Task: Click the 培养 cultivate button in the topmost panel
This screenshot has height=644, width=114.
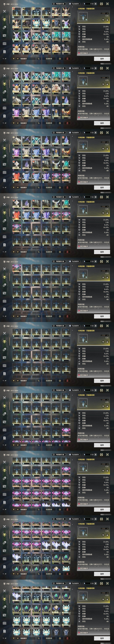Action: [x=102, y=59]
